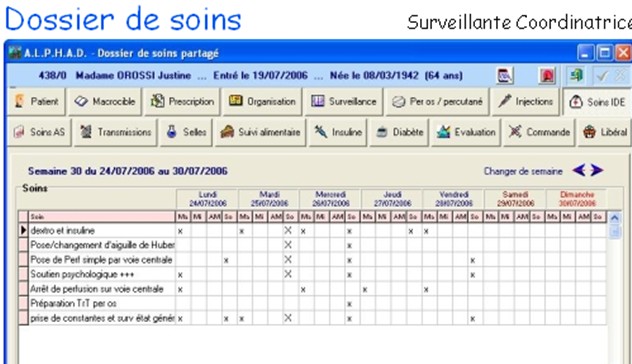Click the Vendredi 28/07/2006 column header
632x364 pixels.
coord(454,199)
